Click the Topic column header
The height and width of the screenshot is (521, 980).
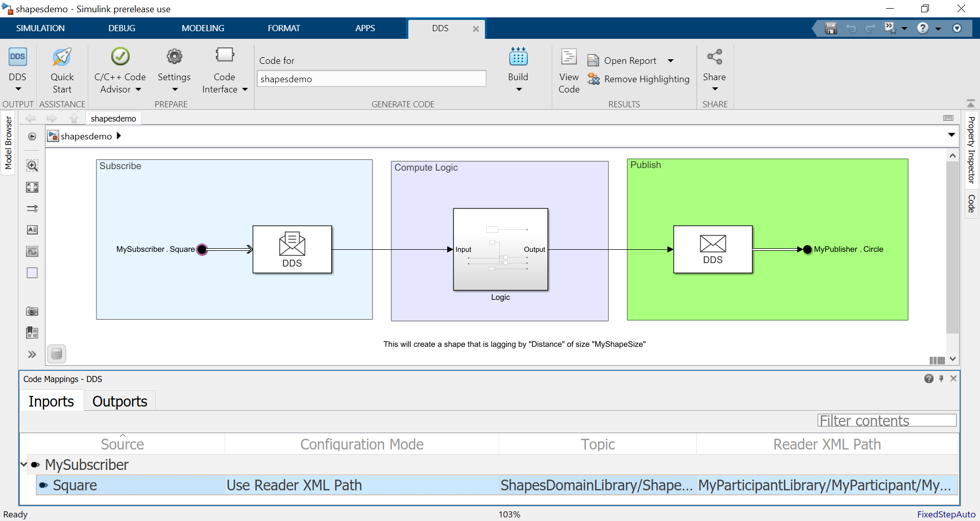[598, 444]
